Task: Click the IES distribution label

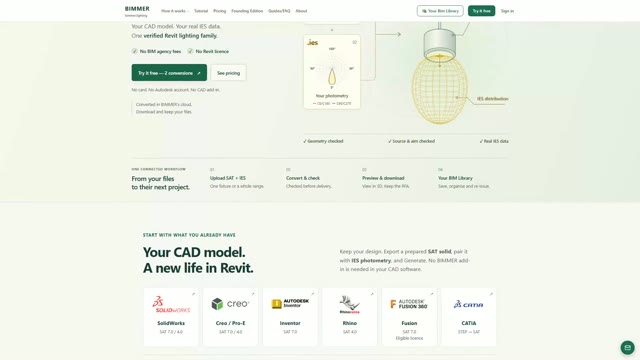Action: 493,99
